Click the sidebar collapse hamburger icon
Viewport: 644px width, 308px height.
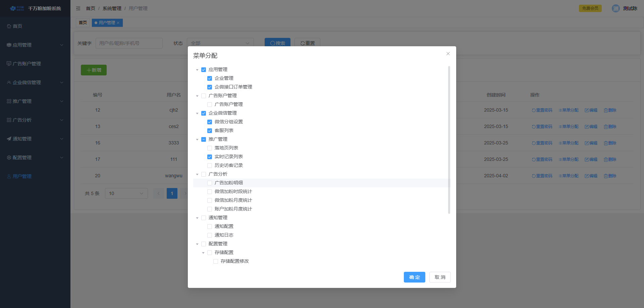[78, 8]
